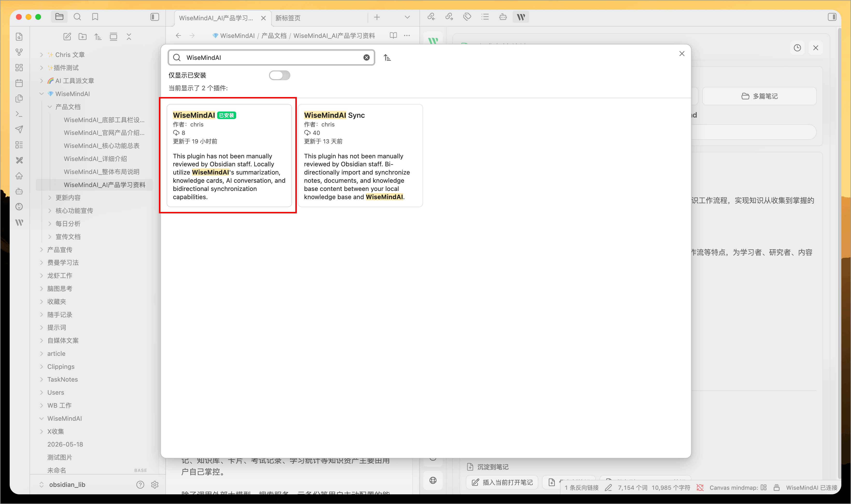Open canvas ribbon icon
851x504 pixels.
point(19,68)
